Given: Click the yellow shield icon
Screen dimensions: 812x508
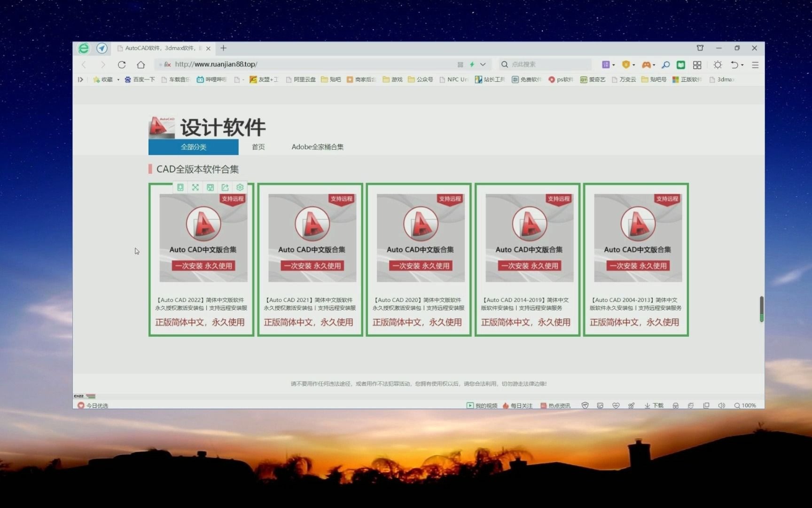Looking at the screenshot, I should 626,64.
